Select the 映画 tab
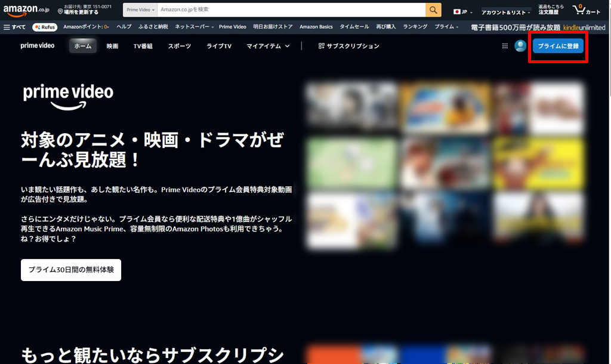The width and height of the screenshot is (611, 364). (112, 46)
